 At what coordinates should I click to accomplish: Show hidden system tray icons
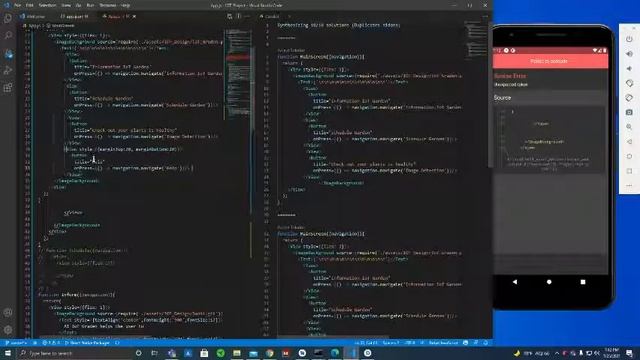coord(557,353)
